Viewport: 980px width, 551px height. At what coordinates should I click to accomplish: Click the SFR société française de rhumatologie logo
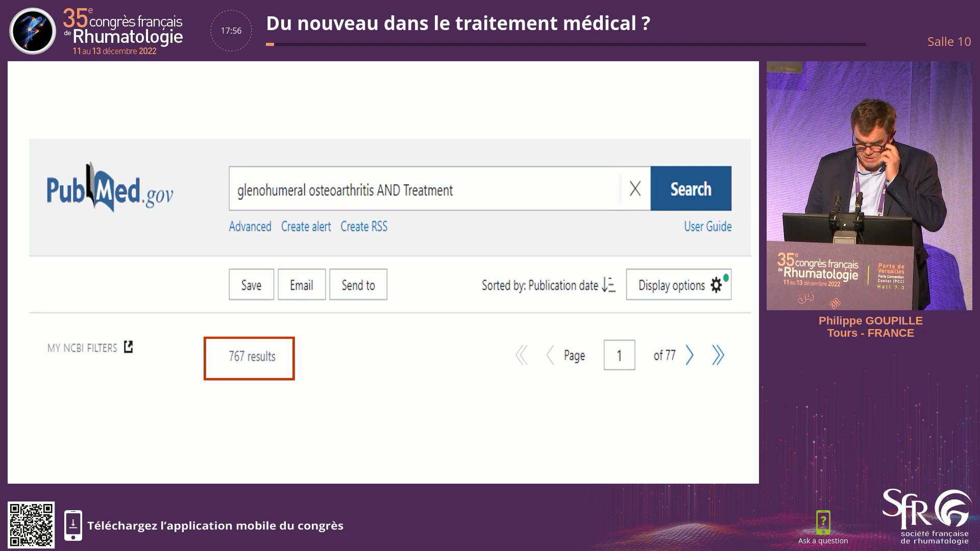pos(927,517)
